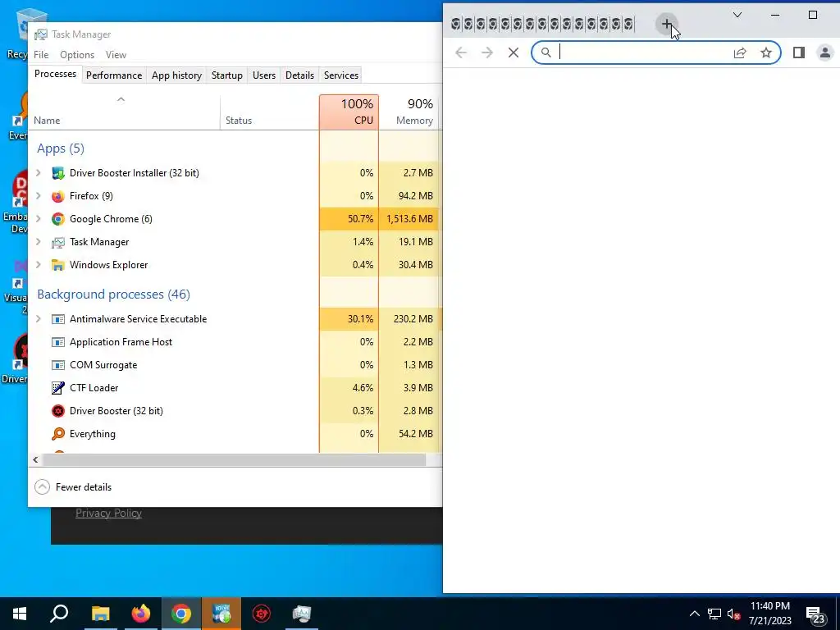Click scroll left arrow in Task Manager
The width and height of the screenshot is (840, 630).
pyautogui.click(x=35, y=459)
